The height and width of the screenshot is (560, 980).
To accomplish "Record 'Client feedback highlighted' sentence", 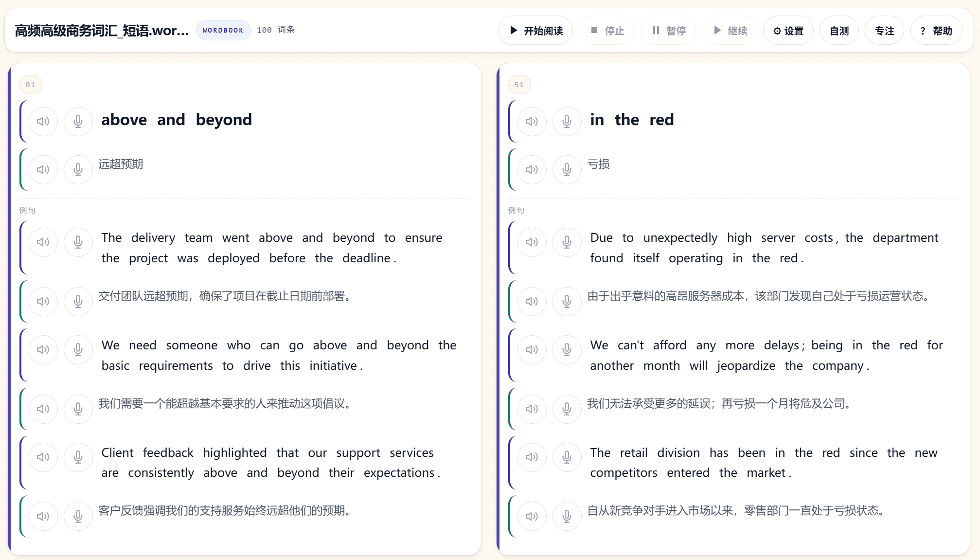I will [x=78, y=457].
